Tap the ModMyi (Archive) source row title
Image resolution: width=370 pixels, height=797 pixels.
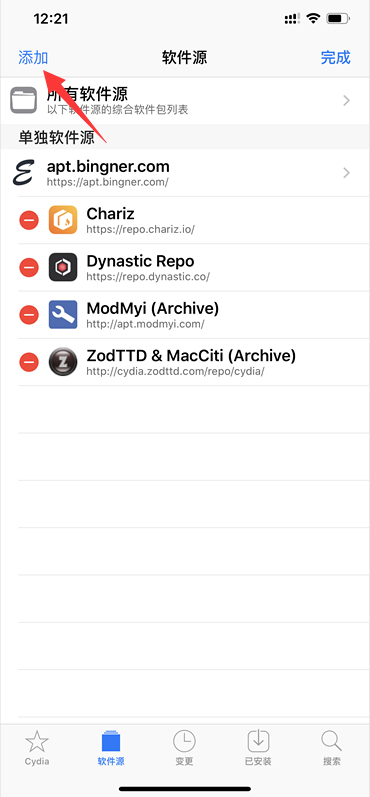pyautogui.click(x=152, y=308)
